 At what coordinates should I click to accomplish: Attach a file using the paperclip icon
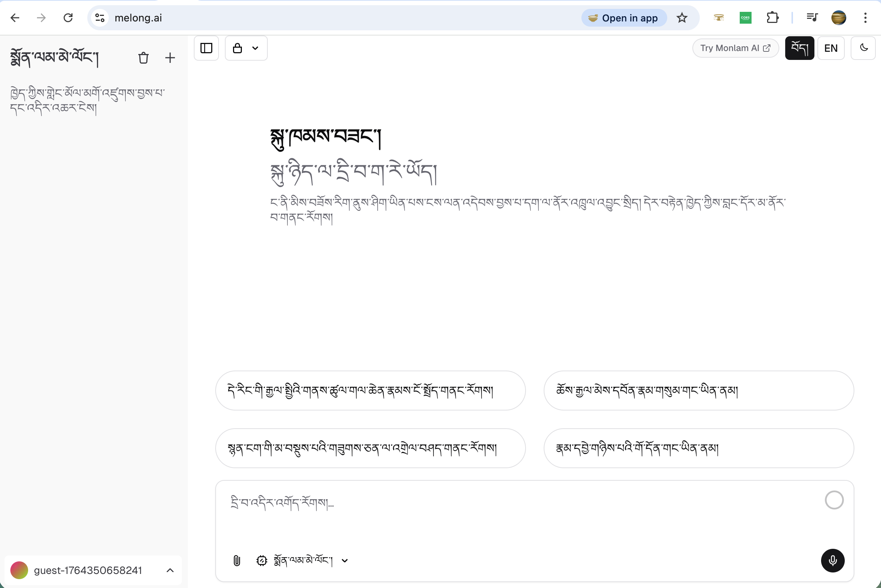pos(237,561)
